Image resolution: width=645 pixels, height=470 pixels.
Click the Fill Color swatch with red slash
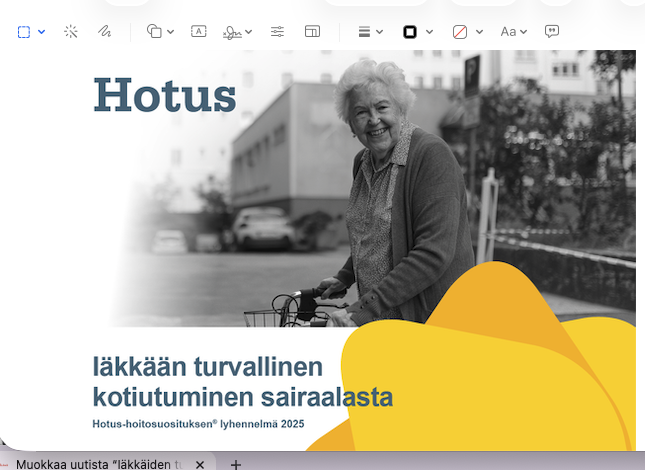459,32
